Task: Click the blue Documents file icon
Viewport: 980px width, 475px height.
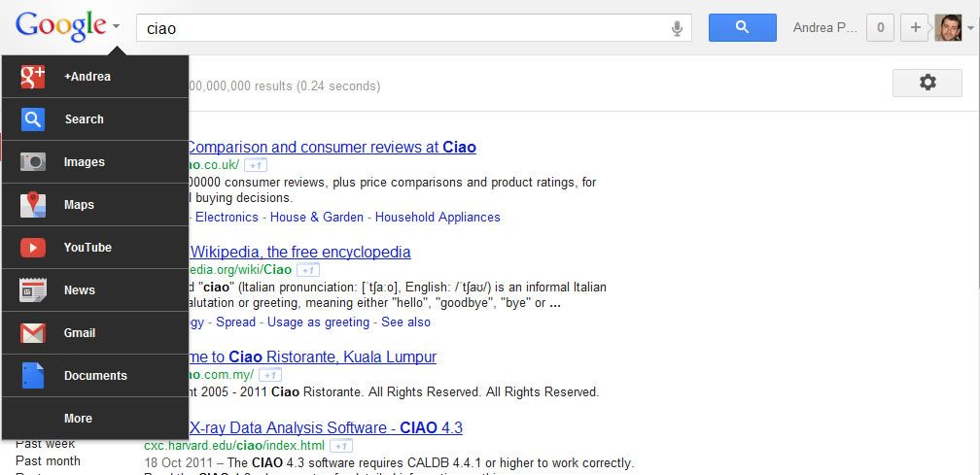Action: [x=33, y=376]
